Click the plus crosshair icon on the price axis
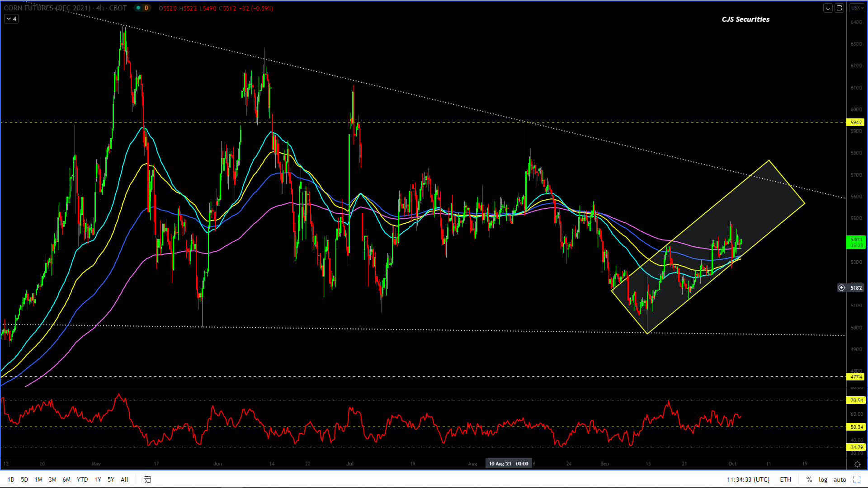Viewport: 868px width, 488px height. (841, 288)
